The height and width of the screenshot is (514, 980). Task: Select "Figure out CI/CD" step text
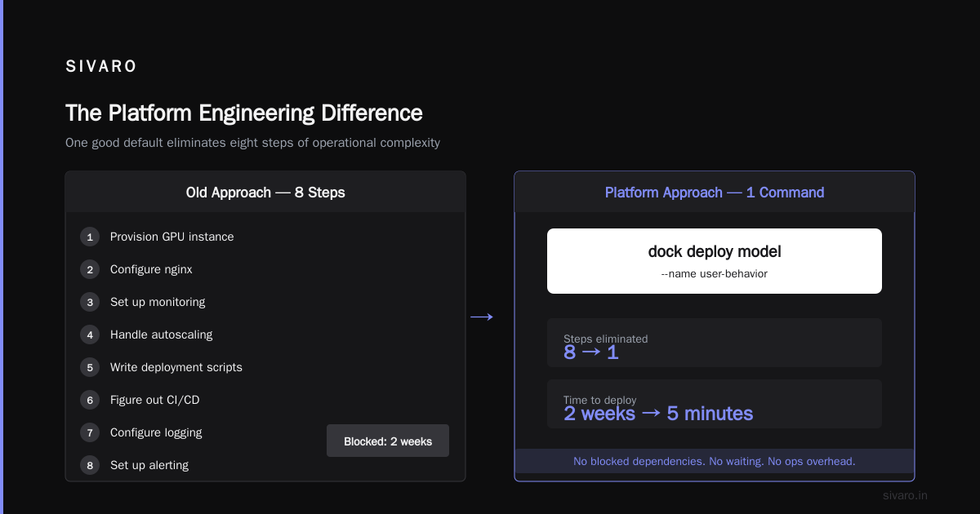pyautogui.click(x=155, y=400)
